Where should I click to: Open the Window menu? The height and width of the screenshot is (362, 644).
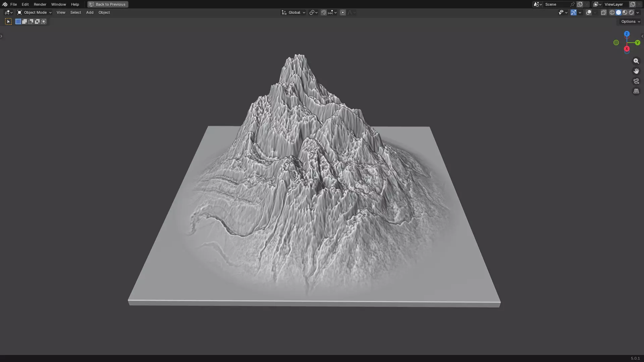point(58,4)
